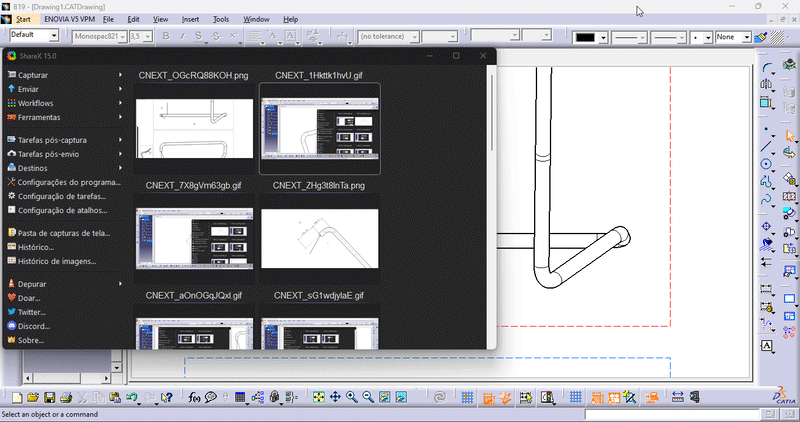
Task: Toggle Underline S text formatting
Action: click(x=198, y=36)
